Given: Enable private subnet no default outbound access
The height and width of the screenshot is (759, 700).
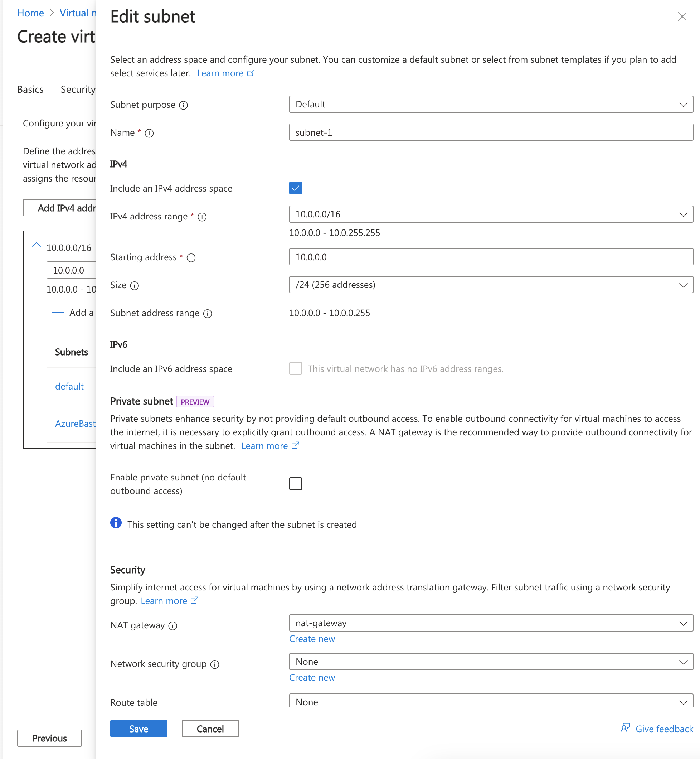Looking at the screenshot, I should (x=296, y=483).
